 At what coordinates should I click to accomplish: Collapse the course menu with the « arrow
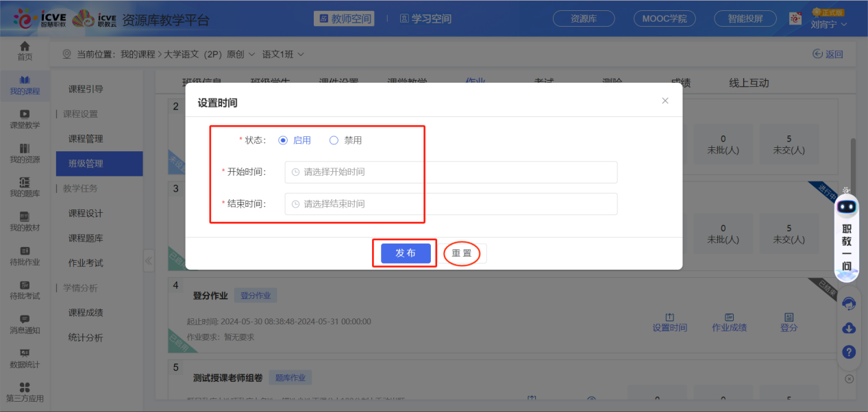[149, 261]
